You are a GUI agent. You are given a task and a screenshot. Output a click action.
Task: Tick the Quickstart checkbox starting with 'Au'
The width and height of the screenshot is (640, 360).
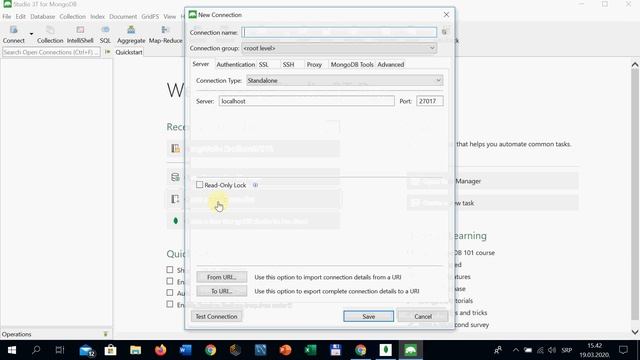tap(170, 293)
